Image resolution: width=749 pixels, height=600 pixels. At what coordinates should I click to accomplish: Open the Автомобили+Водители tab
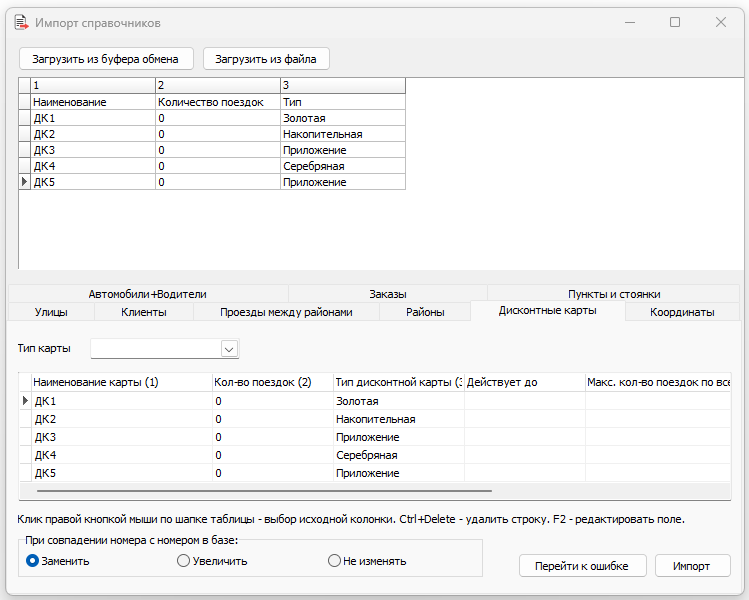pyautogui.click(x=147, y=294)
